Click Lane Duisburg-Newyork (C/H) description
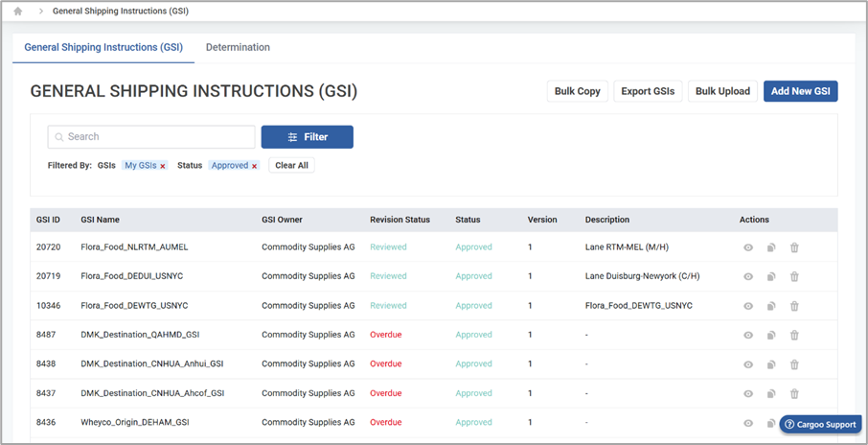Image resolution: width=868 pixels, height=445 pixels. pos(642,276)
